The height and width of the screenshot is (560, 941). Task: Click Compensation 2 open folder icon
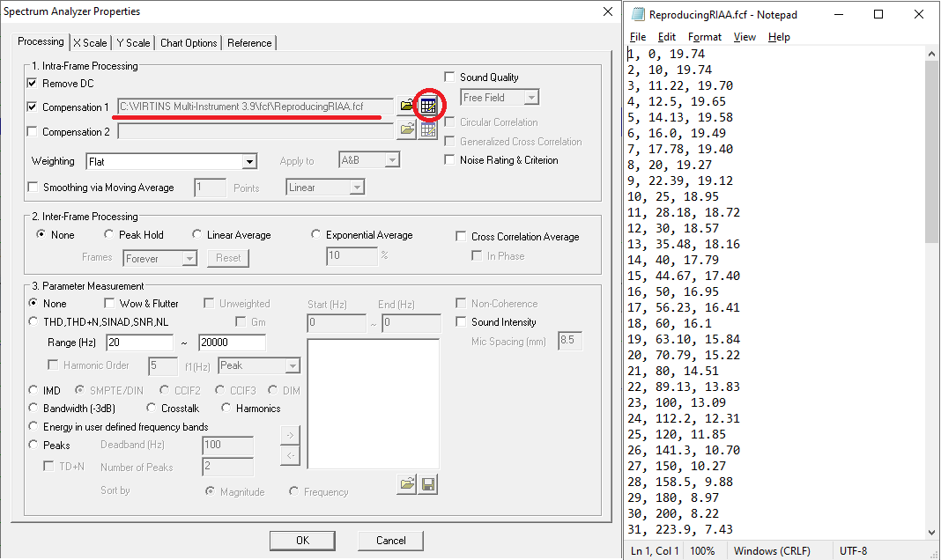pos(406,130)
